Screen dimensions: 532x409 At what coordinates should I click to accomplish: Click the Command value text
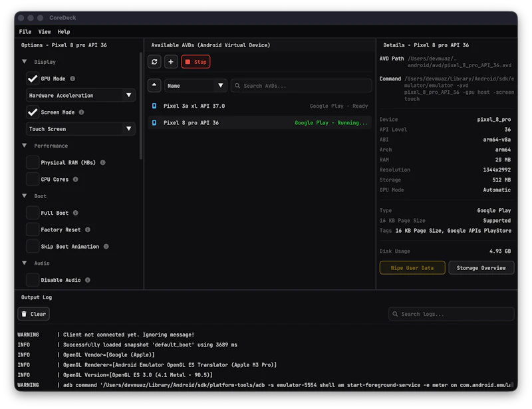[459, 89]
